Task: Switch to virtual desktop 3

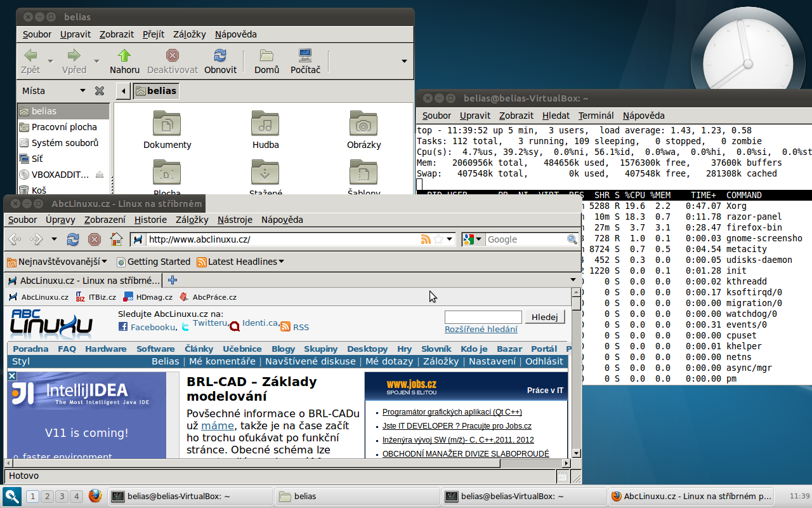Action: click(x=62, y=497)
